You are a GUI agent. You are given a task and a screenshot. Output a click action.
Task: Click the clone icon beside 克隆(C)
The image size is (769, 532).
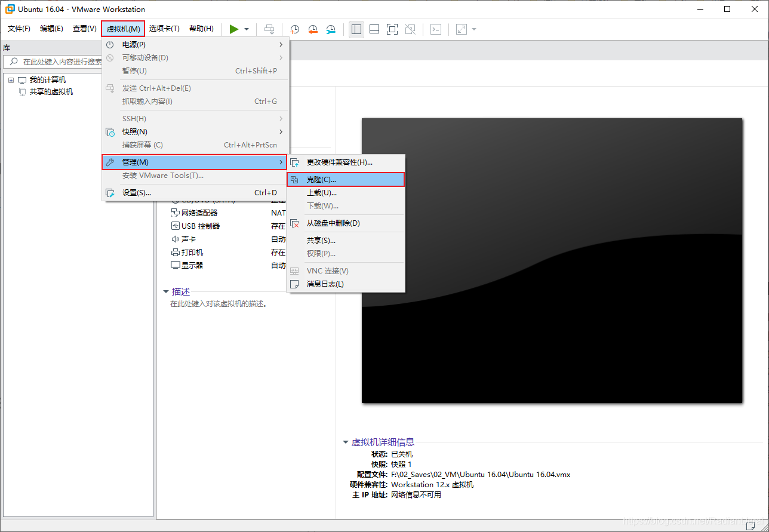(x=294, y=179)
